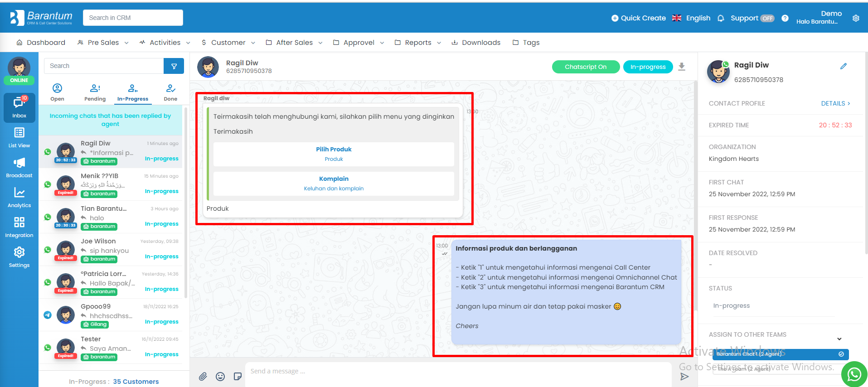Screen dimensions: 868x387
Task: Click the Quick Create plus button
Action: point(638,18)
